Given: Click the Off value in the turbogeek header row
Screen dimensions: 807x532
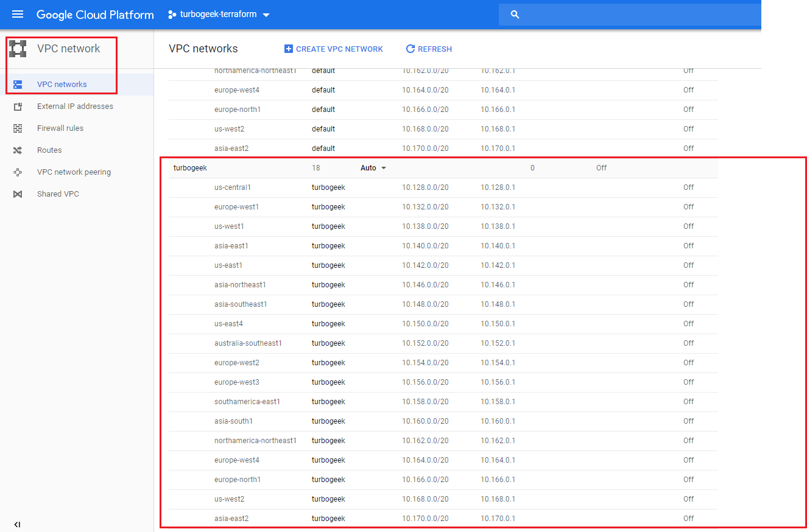Looking at the screenshot, I should [x=601, y=168].
